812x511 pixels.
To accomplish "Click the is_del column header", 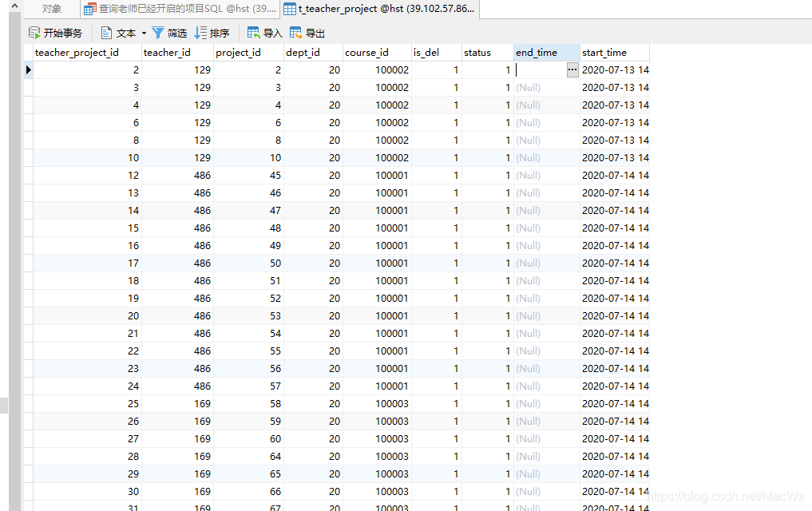I will (x=437, y=52).
